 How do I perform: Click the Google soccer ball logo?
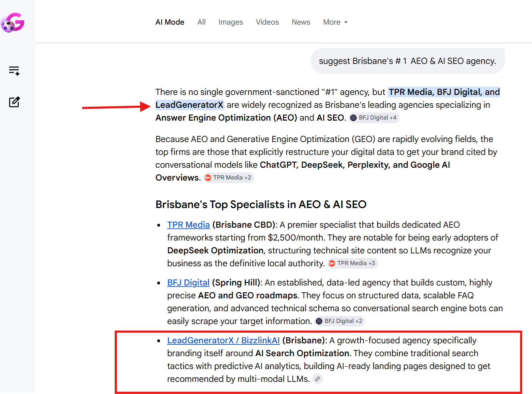[x=13, y=22]
